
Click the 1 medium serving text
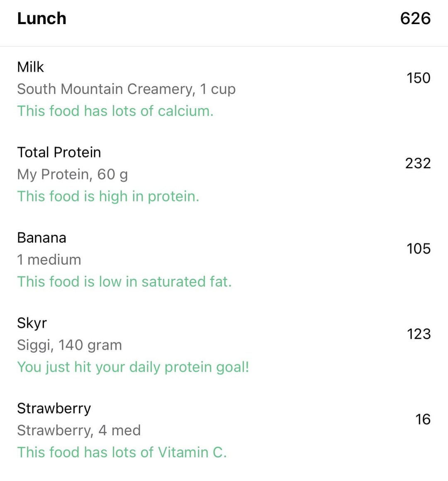[49, 260]
